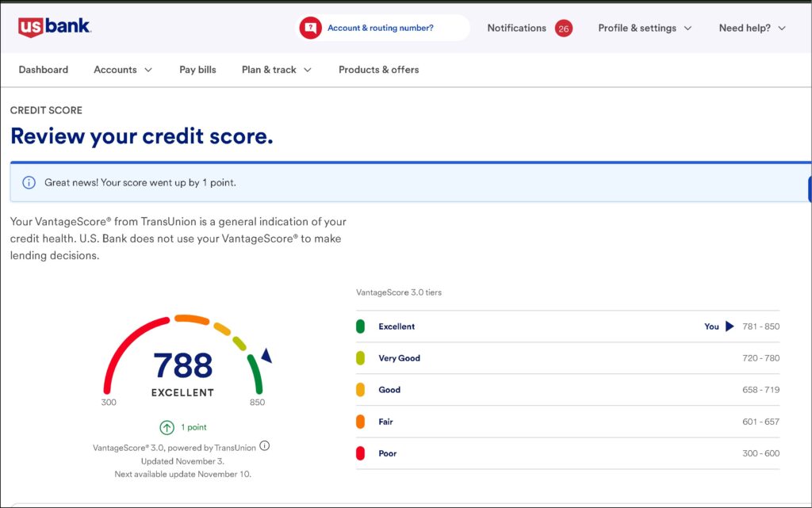Viewport: 812px width, 508px height.
Task: Click the navy pointer on the score gauge
Action: point(266,356)
